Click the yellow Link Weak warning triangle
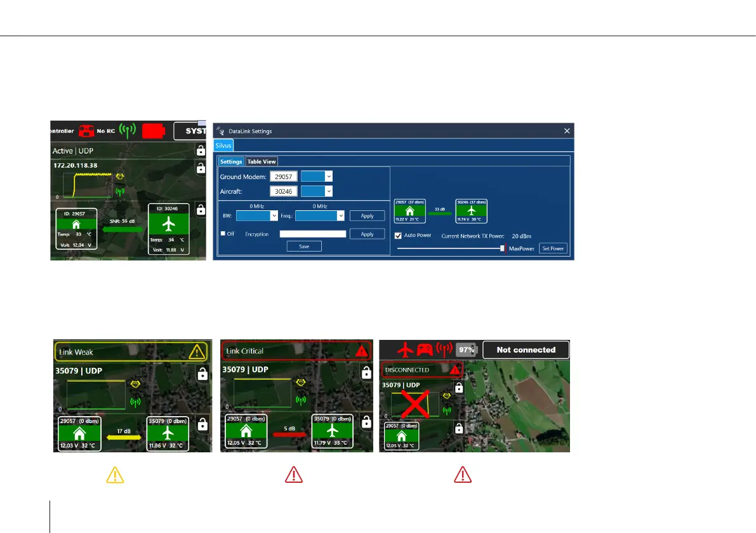 [197, 352]
